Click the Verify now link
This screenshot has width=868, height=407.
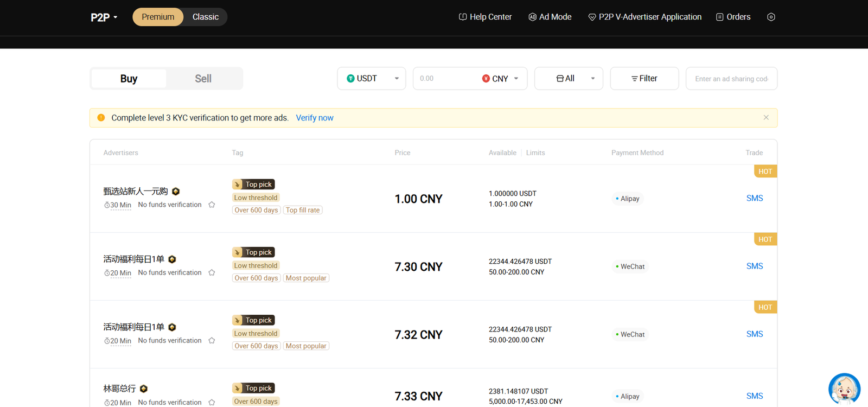click(x=315, y=118)
